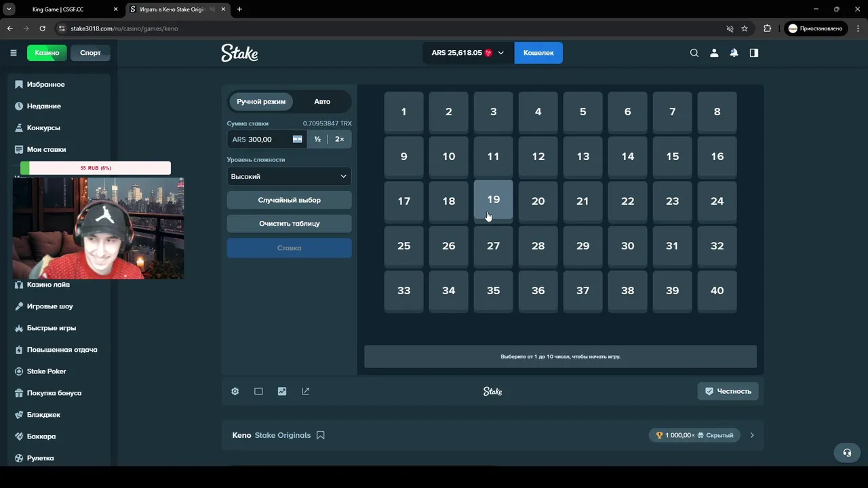Switch to Казино section

pyautogui.click(x=47, y=53)
